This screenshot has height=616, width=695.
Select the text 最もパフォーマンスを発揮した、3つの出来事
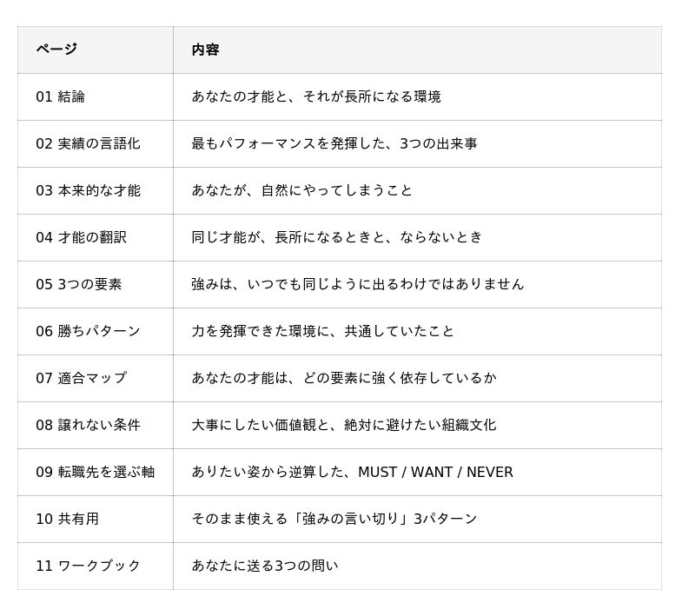tap(334, 143)
